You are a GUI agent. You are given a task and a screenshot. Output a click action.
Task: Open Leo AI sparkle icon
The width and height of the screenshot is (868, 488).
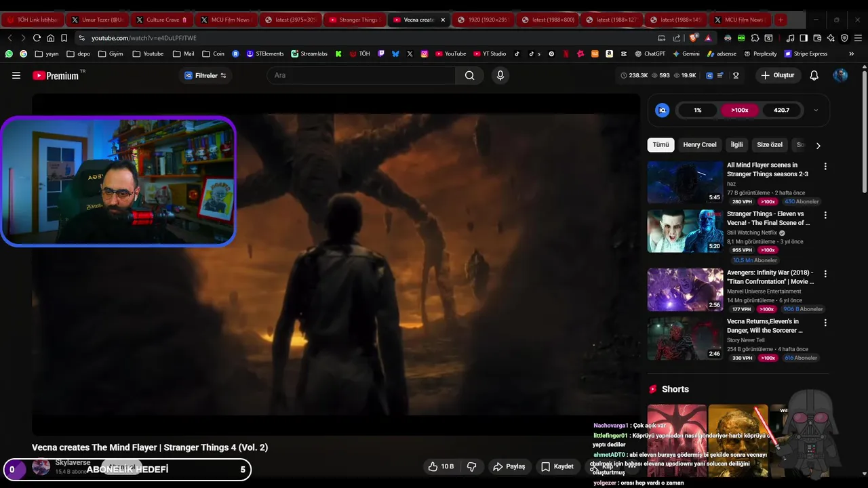click(x=831, y=38)
